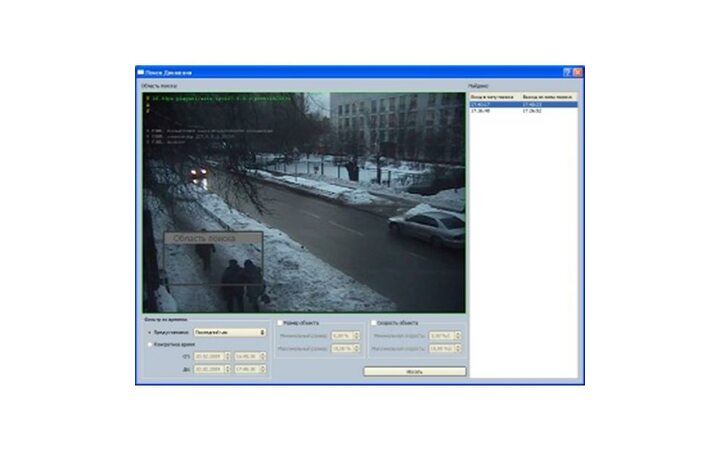Image resolution: width=720 pixels, height=450 pixels.
Task: Open the time preset dropdown
Action: click(230, 332)
